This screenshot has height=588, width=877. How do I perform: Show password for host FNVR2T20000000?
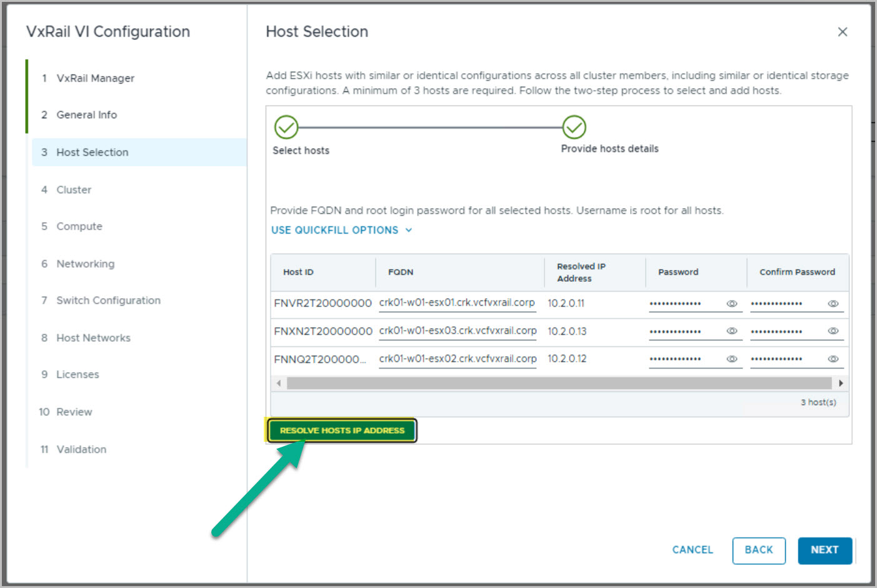tap(731, 304)
